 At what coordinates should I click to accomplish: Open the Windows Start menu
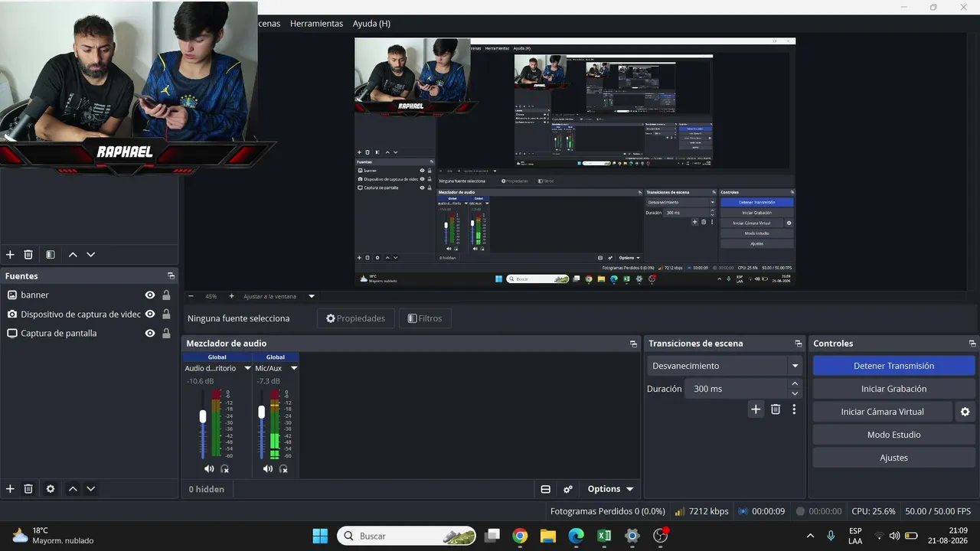[320, 536]
